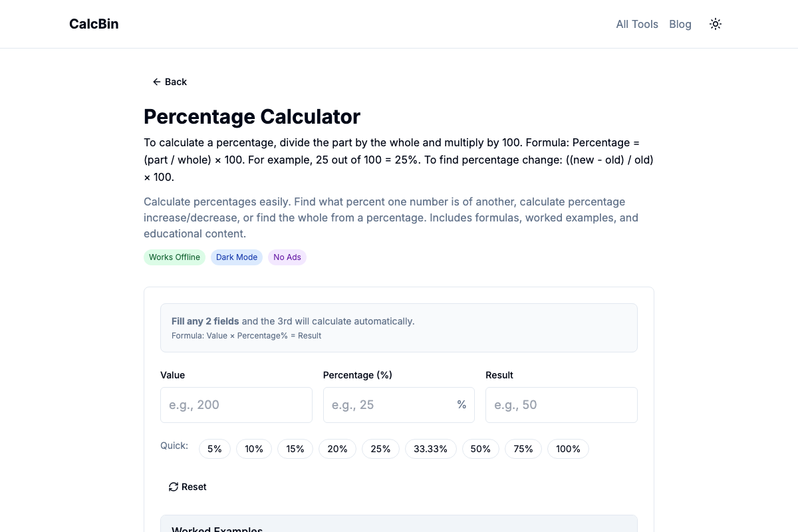Click the CalcBin logo
The width and height of the screenshot is (798, 532).
[93, 23]
